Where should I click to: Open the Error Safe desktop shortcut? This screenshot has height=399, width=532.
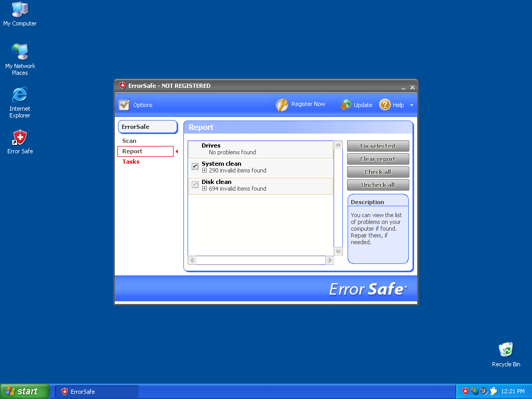tap(20, 138)
